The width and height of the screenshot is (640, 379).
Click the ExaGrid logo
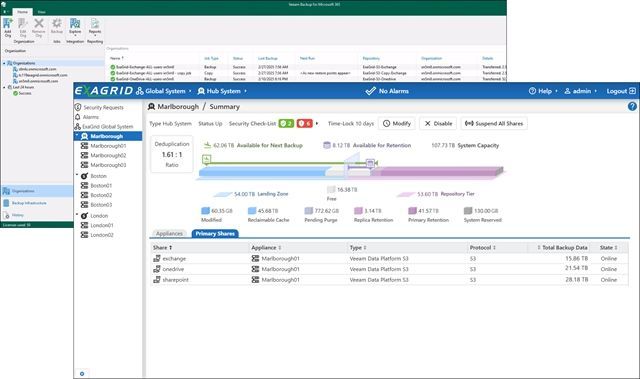coord(104,91)
